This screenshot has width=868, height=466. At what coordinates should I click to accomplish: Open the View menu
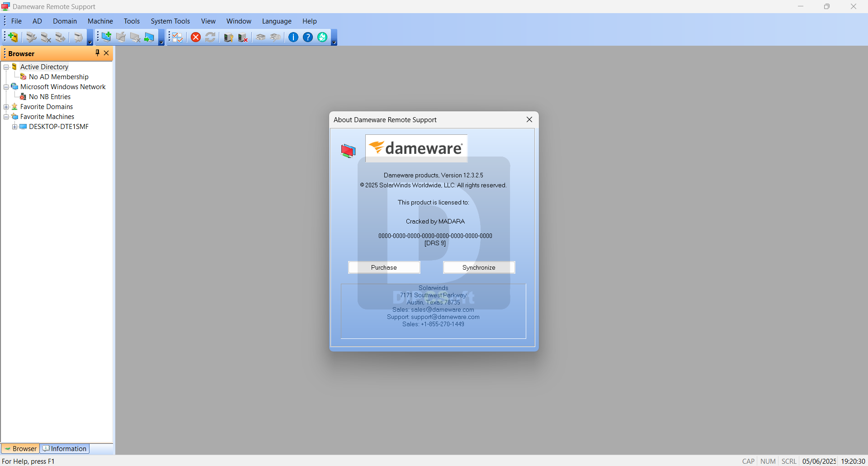(x=208, y=21)
